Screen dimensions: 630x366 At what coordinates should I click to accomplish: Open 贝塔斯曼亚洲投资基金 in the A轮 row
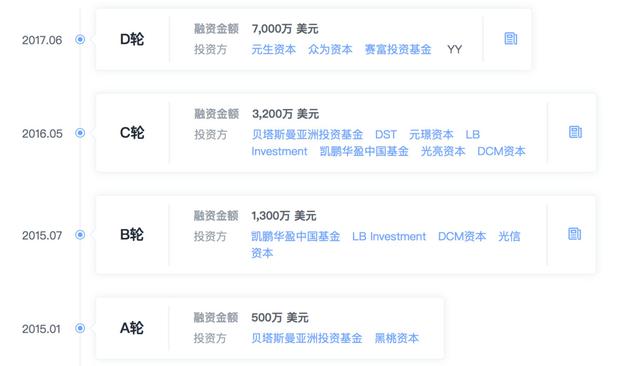(307, 338)
